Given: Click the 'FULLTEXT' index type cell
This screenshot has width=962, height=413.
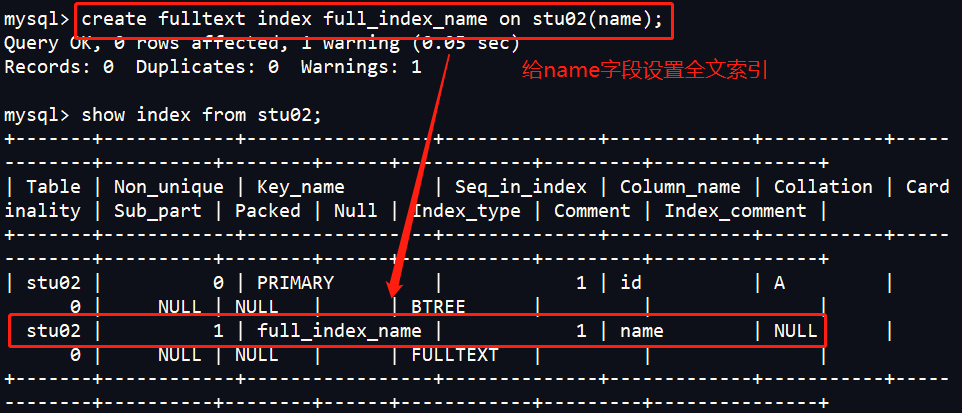Looking at the screenshot, I should tap(455, 355).
